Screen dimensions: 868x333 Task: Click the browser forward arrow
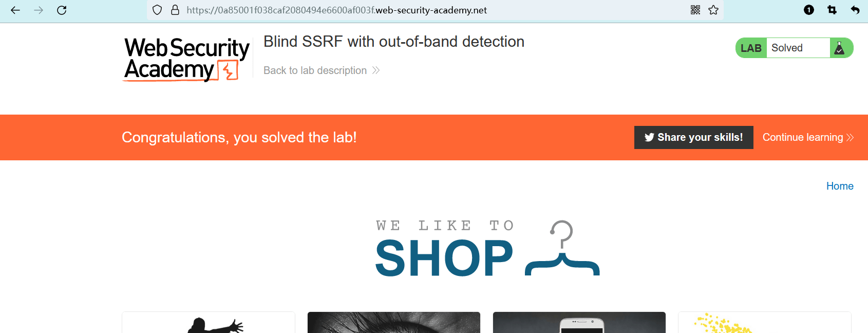pos(39,10)
